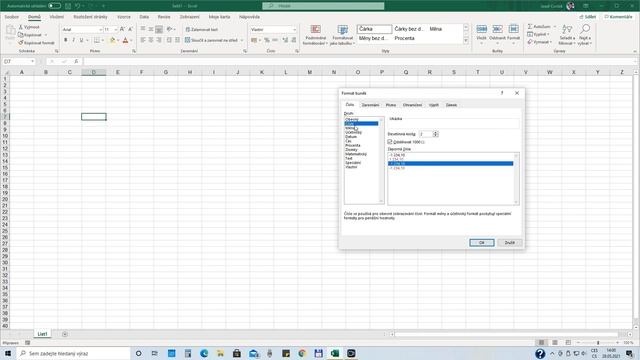Viewport: 640px width, 360px height.
Task: Open Najít a vybrat magnifier
Action: point(585,35)
